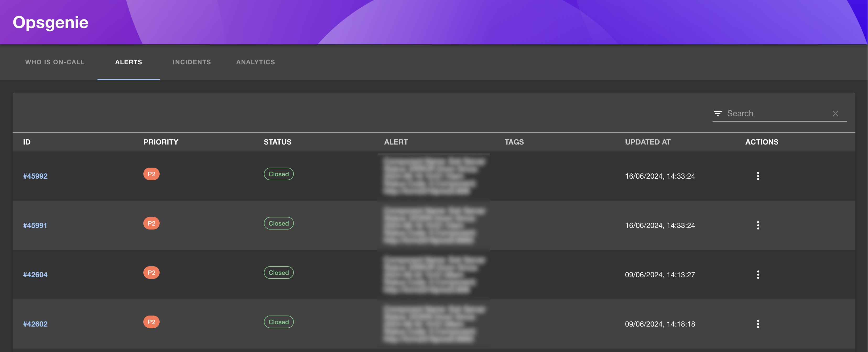Open the Incidents tab
Screen dimensions: 868x352
tap(192, 62)
